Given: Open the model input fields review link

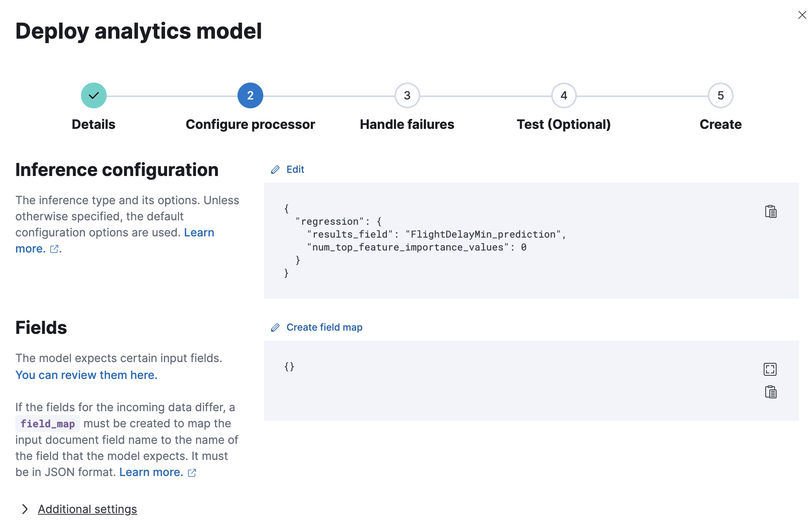Looking at the screenshot, I should (86, 375).
